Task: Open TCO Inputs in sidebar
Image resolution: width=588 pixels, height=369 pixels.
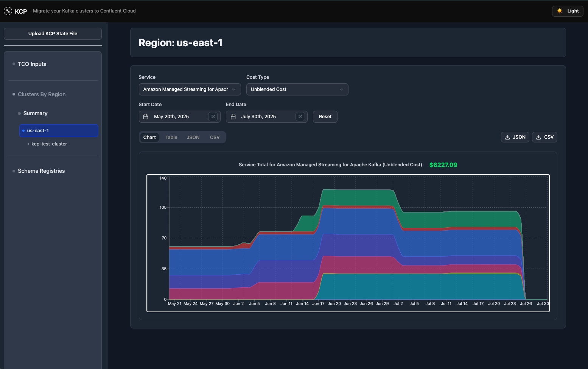Action: pyautogui.click(x=32, y=64)
